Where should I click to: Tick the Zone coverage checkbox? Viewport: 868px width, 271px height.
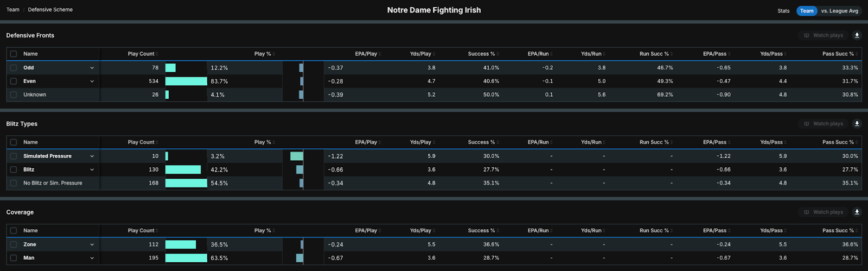(x=14, y=244)
